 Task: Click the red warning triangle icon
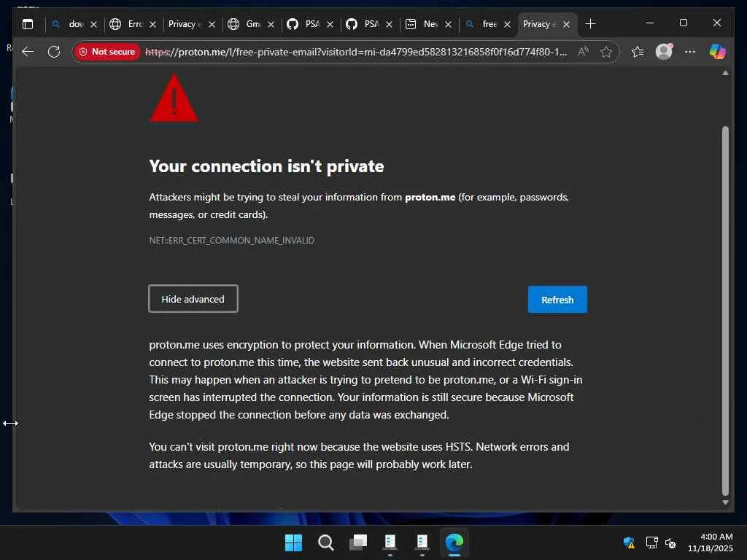click(x=174, y=98)
